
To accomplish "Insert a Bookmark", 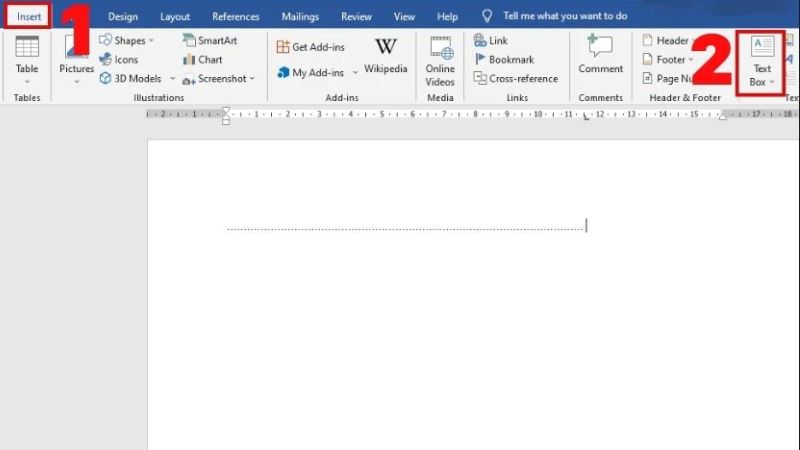I will 504,59.
